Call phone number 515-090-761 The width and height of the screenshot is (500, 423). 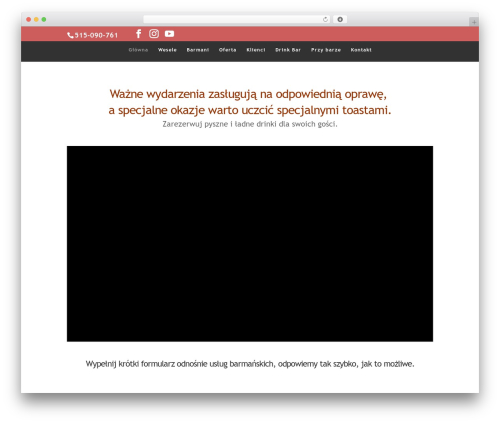point(96,35)
